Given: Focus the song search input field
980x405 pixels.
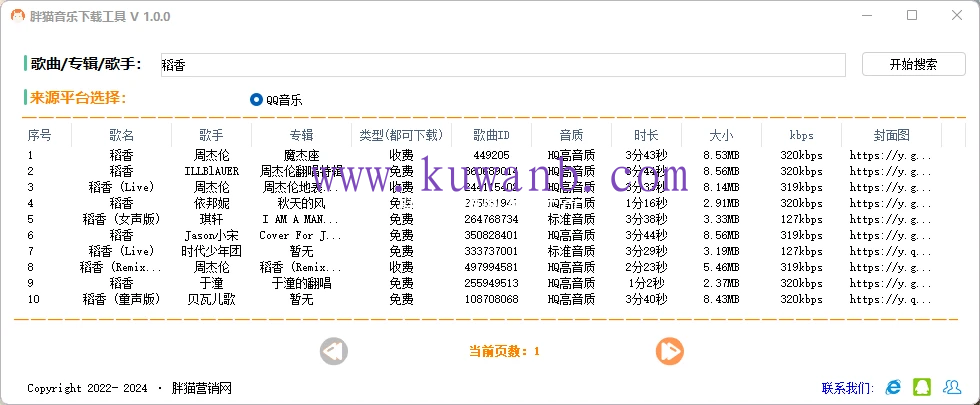Looking at the screenshot, I should coord(503,65).
